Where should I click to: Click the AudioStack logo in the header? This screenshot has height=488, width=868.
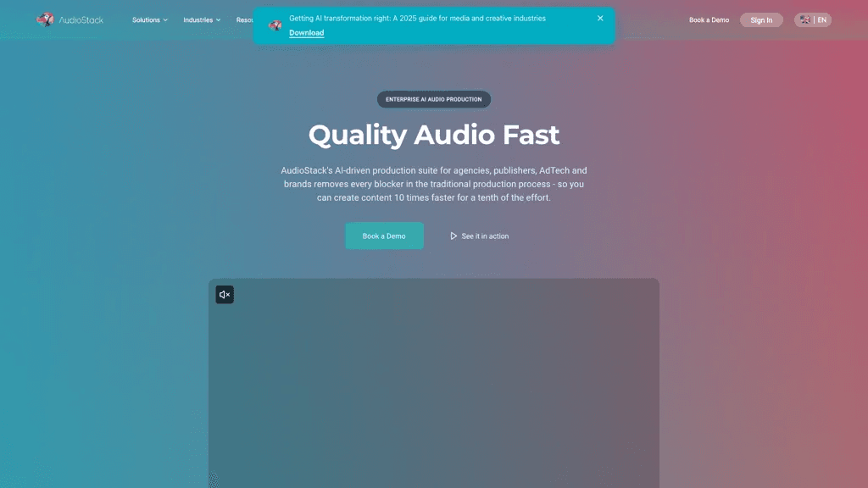tap(70, 20)
